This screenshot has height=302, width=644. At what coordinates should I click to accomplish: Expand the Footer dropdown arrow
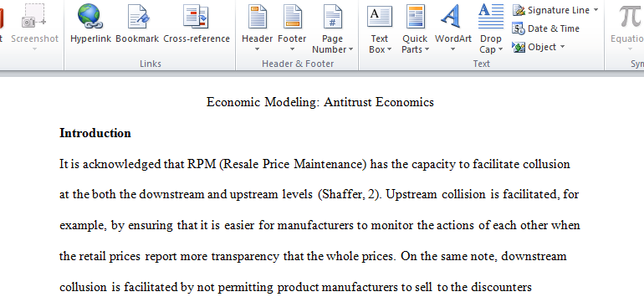[x=292, y=49]
